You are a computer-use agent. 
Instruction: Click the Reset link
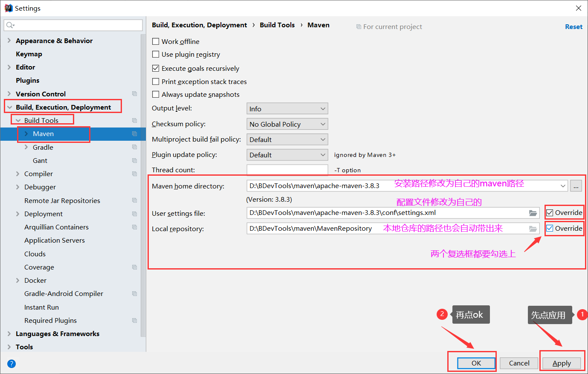pos(574,26)
